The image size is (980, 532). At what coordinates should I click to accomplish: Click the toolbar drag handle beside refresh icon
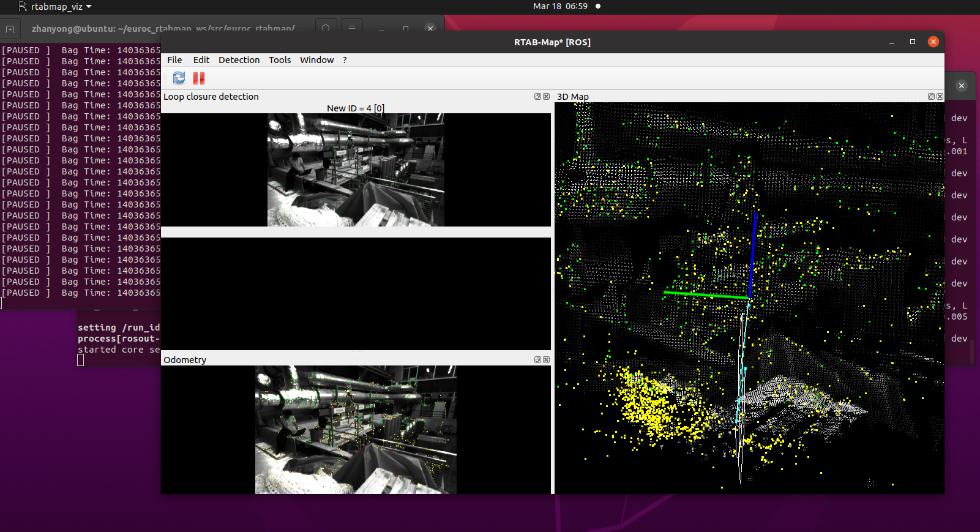pos(165,78)
